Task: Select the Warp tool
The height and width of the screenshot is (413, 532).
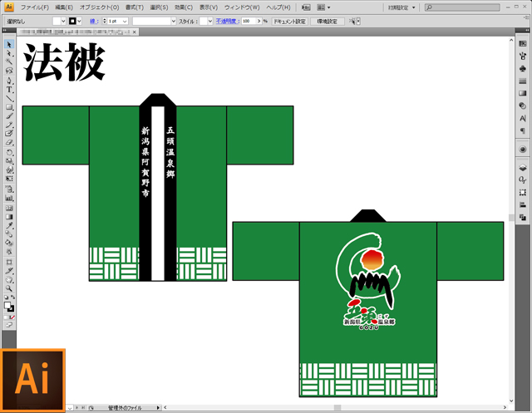Action: (x=9, y=170)
